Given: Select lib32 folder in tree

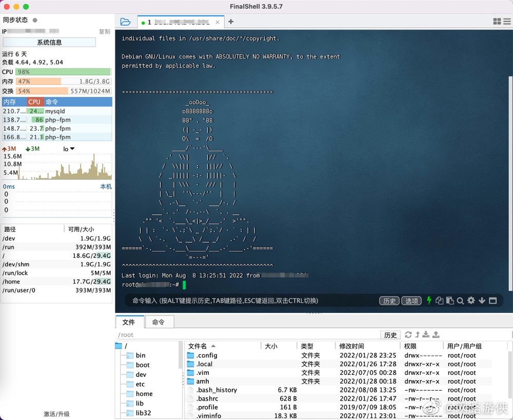Looking at the screenshot, I should coord(139,413).
